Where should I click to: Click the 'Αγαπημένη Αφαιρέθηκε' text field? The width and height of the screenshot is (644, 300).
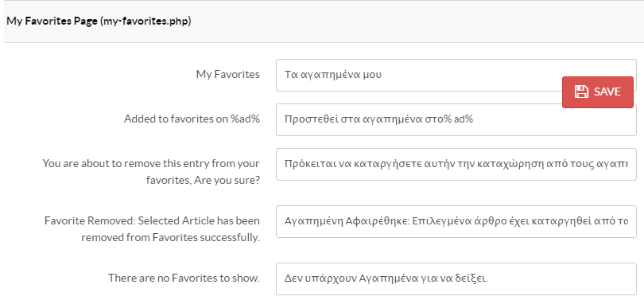point(456,221)
